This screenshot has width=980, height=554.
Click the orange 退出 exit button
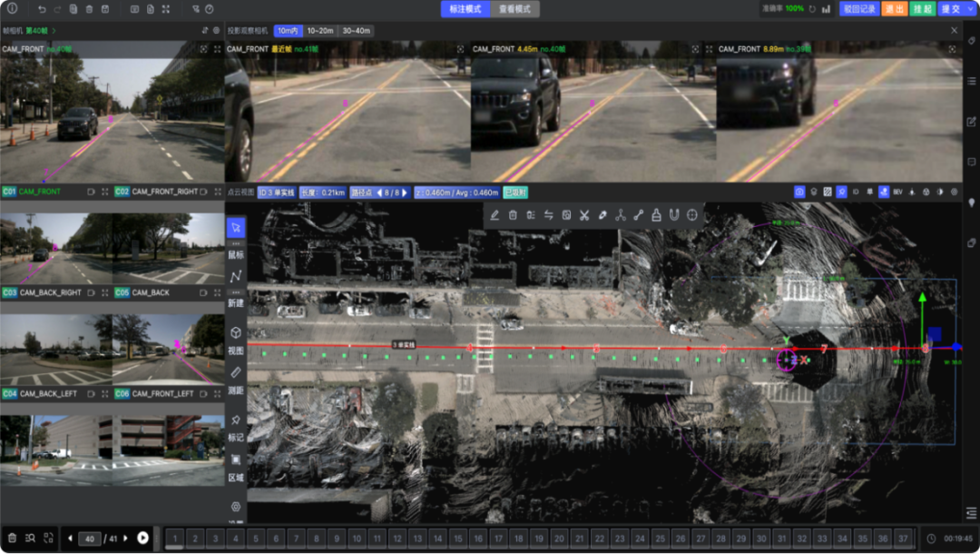(894, 9)
